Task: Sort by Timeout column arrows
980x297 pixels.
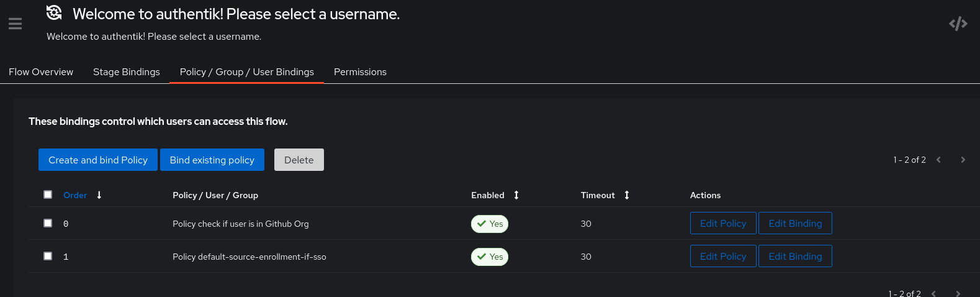Action: (627, 195)
